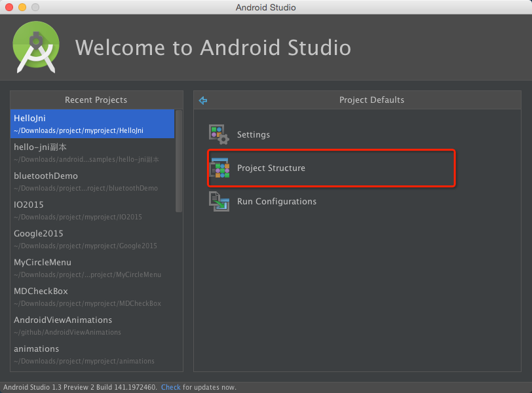Viewport: 532px width, 393px height.
Task: Click the Recent Projects list scrollbar
Action: coord(179,161)
